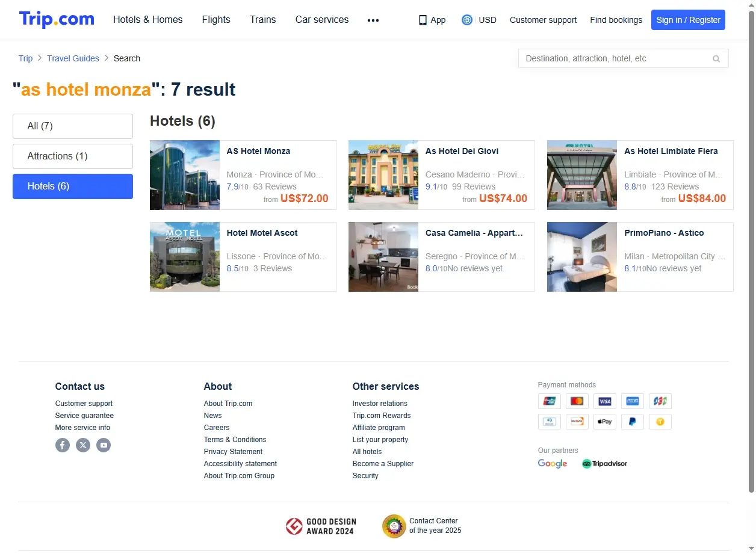This screenshot has height=554, width=756.
Task: Click the Tripadvisor partner logo
Action: coord(604,464)
